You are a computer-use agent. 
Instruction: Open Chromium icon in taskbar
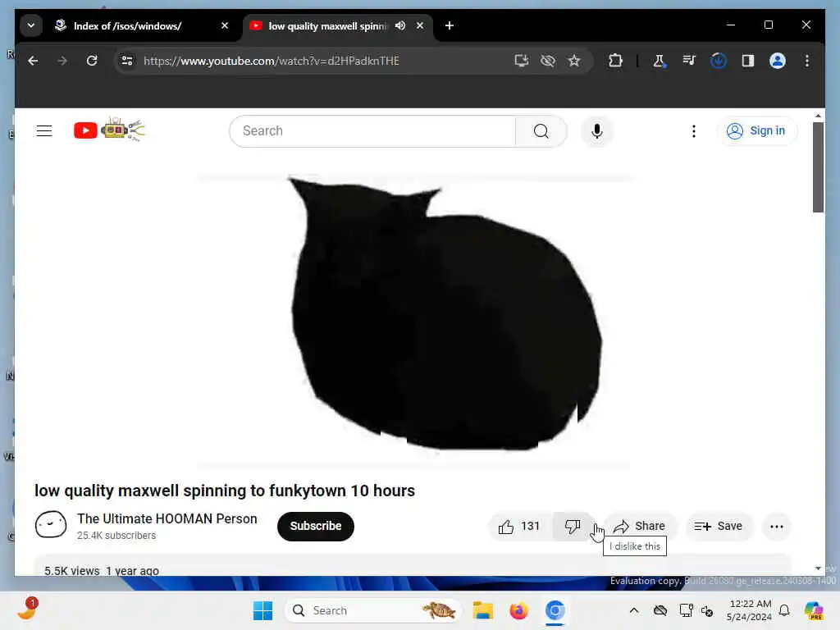pyautogui.click(x=555, y=610)
